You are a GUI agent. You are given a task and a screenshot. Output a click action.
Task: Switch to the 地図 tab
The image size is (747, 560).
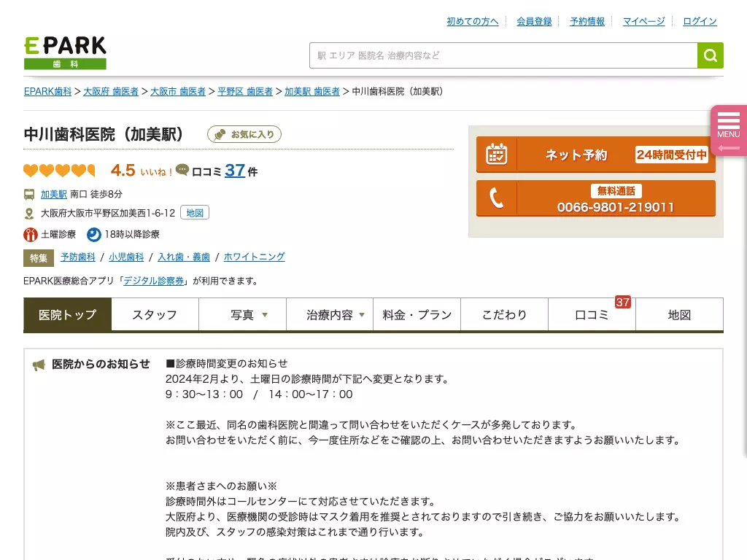click(679, 314)
